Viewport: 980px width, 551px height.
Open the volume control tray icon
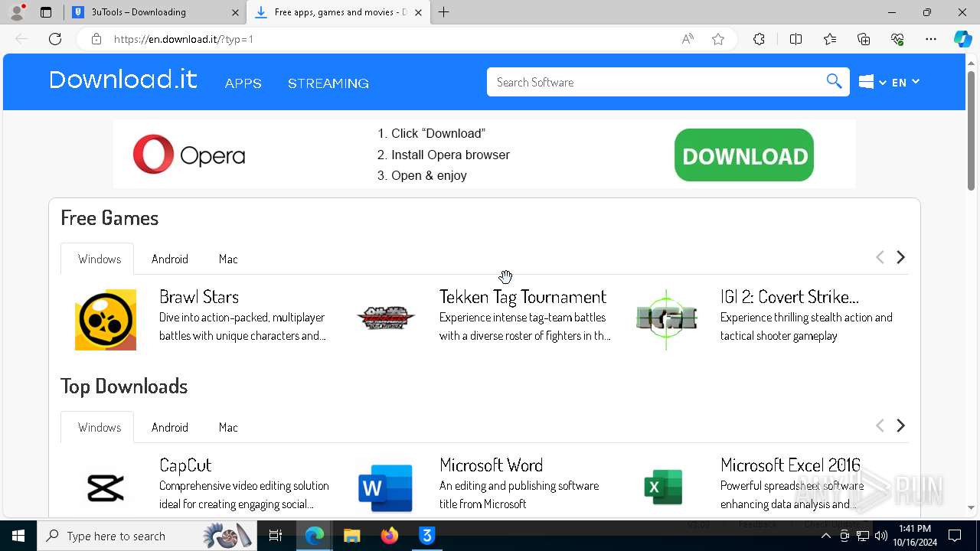880,536
